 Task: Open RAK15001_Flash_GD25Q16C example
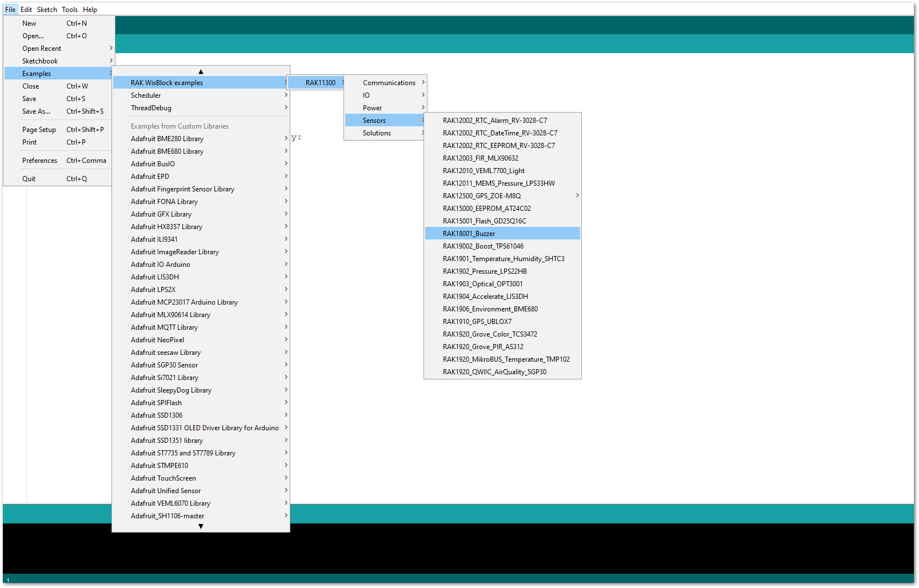coord(502,221)
